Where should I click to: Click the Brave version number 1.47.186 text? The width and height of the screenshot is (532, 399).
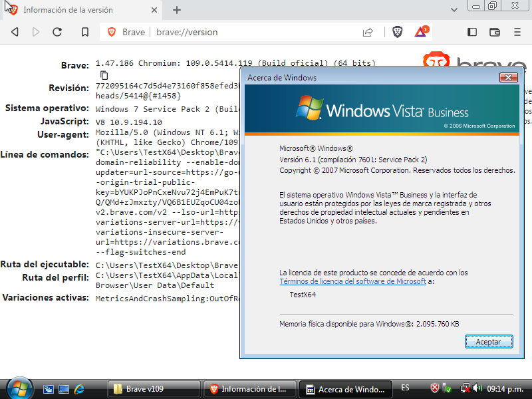[114, 63]
